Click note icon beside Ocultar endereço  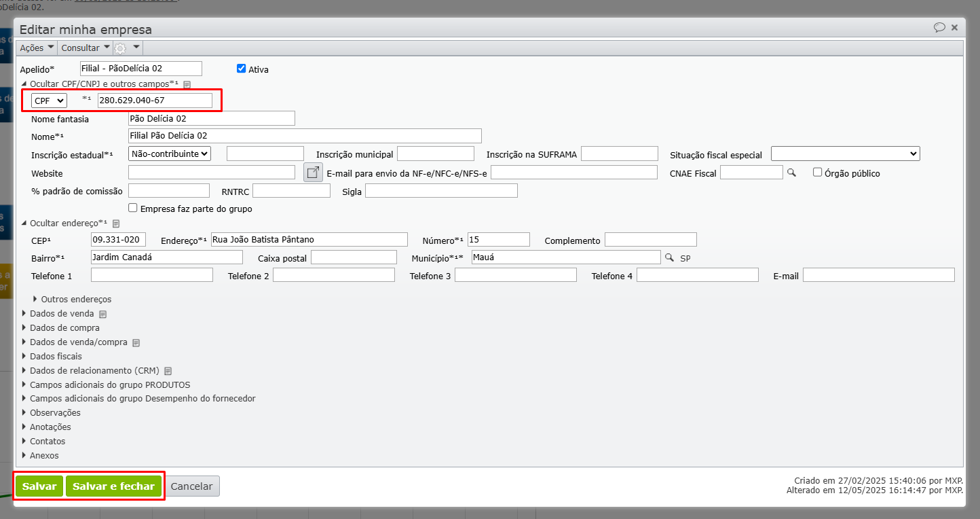click(116, 223)
